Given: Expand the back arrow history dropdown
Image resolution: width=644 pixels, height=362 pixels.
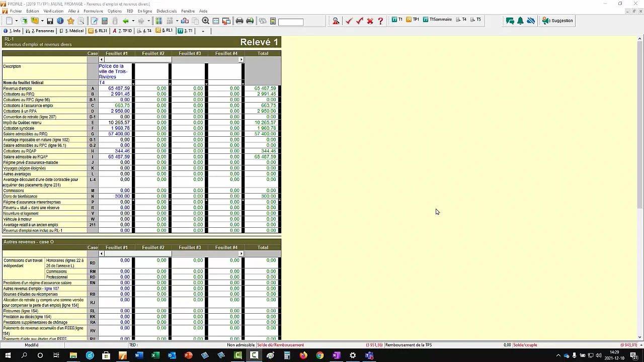Looking at the screenshot, I should tap(132, 21).
